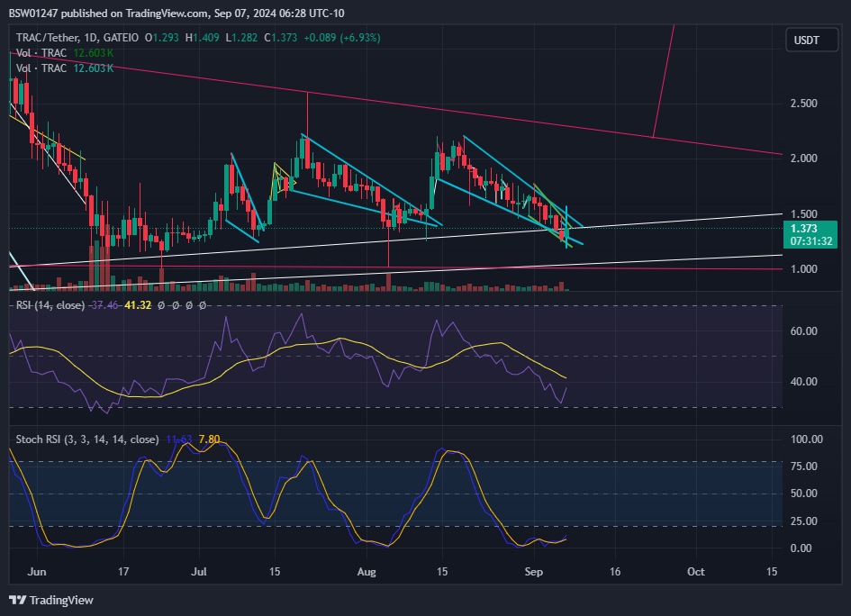Click the USDT currency button
The image size is (851, 616).
pos(811,41)
